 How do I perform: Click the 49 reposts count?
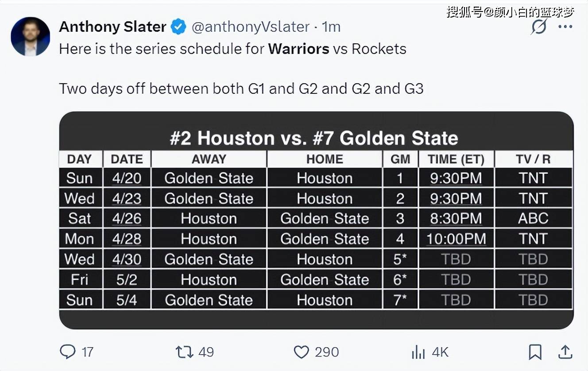click(206, 352)
